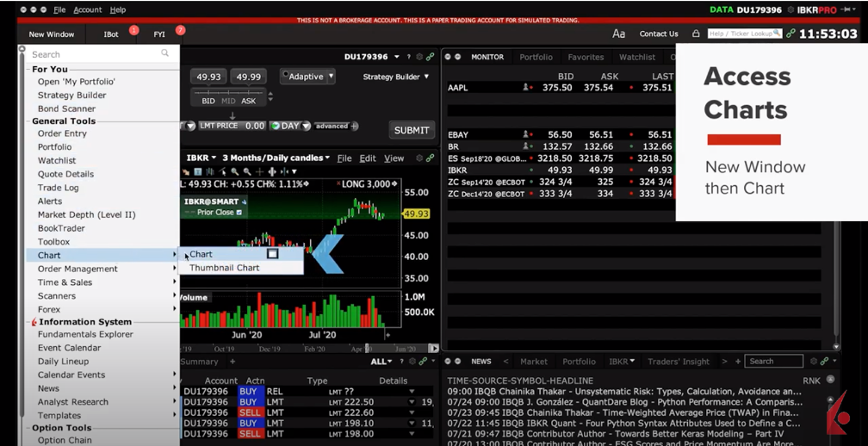Click the Contact Us link
This screenshot has height=446, width=868.
659,34
